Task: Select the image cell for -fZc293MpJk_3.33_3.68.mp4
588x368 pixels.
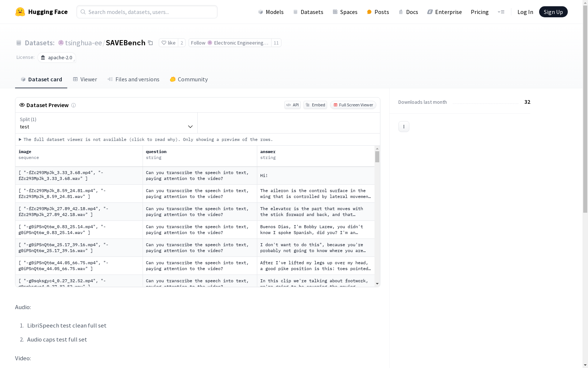Action: 79,176
